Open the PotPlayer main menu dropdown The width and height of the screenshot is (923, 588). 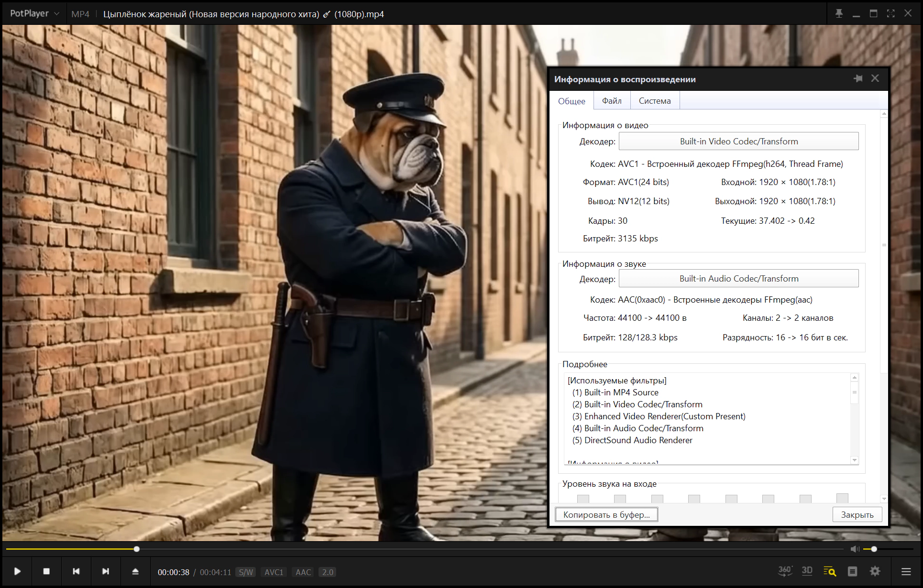pyautogui.click(x=34, y=13)
